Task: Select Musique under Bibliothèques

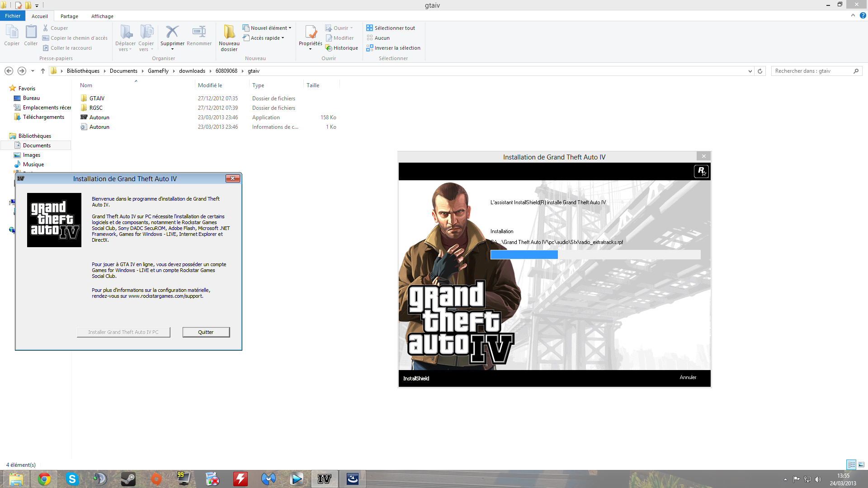Action: click(x=33, y=164)
